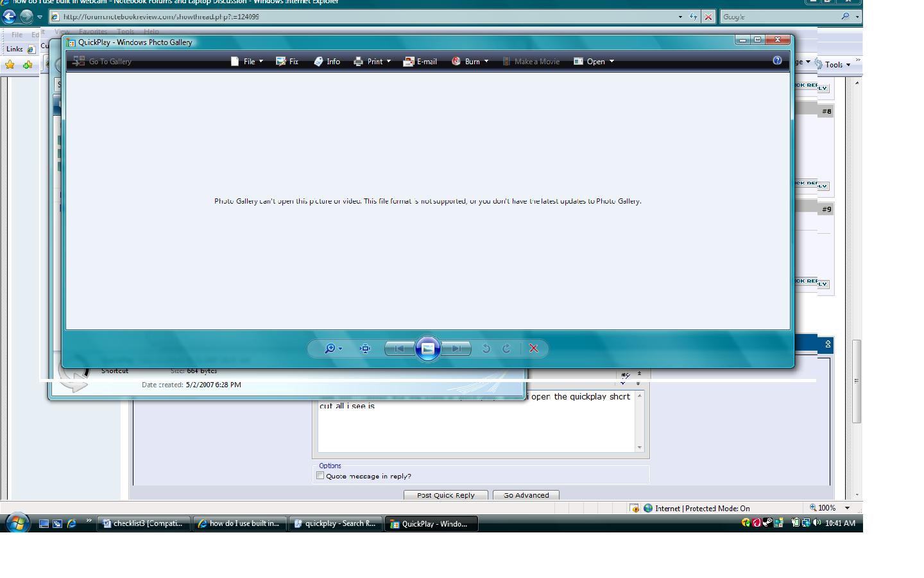Rotate the picture counterclockwise
The width and height of the screenshot is (924, 578).
[486, 348]
